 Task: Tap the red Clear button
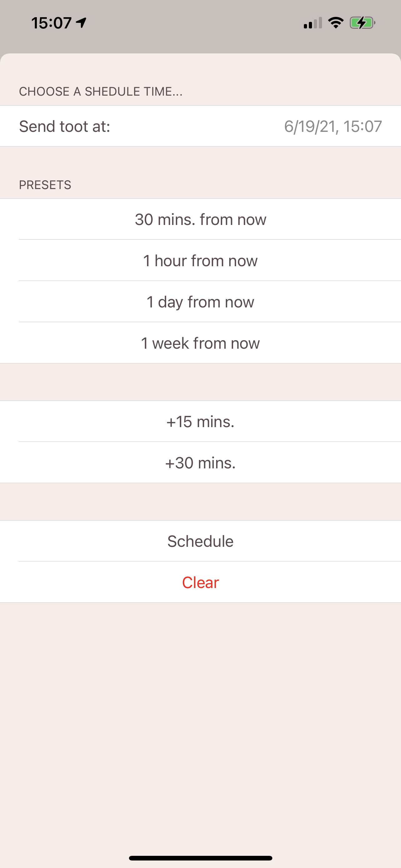200,582
